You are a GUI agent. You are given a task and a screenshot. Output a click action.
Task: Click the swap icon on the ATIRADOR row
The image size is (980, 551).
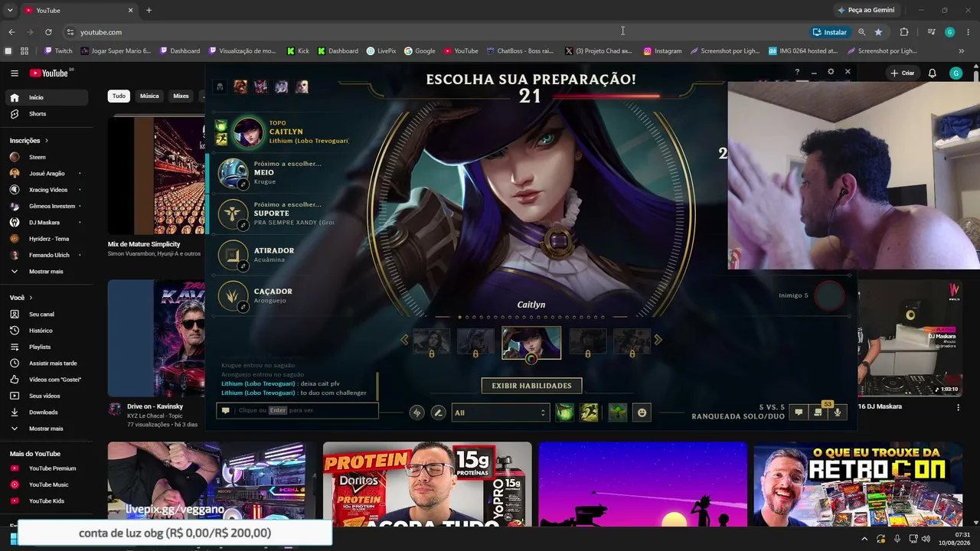[243, 266]
